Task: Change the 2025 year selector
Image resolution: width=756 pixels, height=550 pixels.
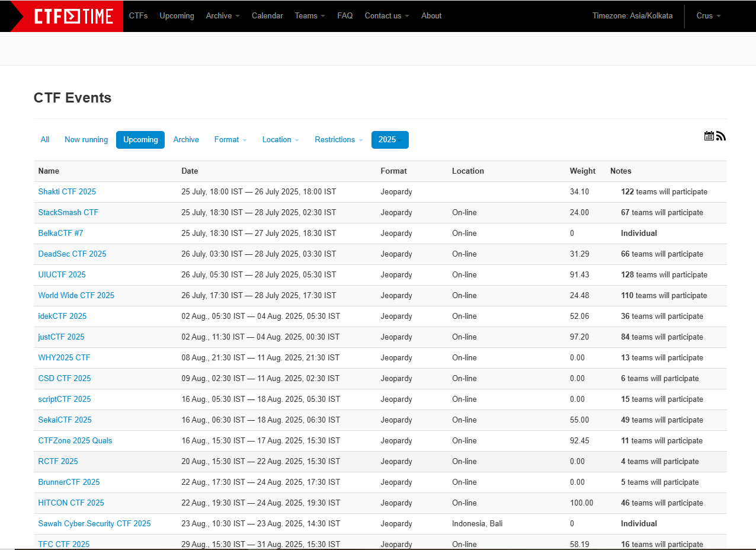Action: pos(390,140)
